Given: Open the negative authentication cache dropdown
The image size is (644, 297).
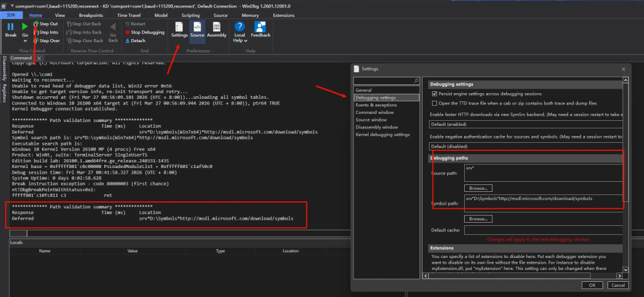Looking at the screenshot, I should click(x=526, y=146).
